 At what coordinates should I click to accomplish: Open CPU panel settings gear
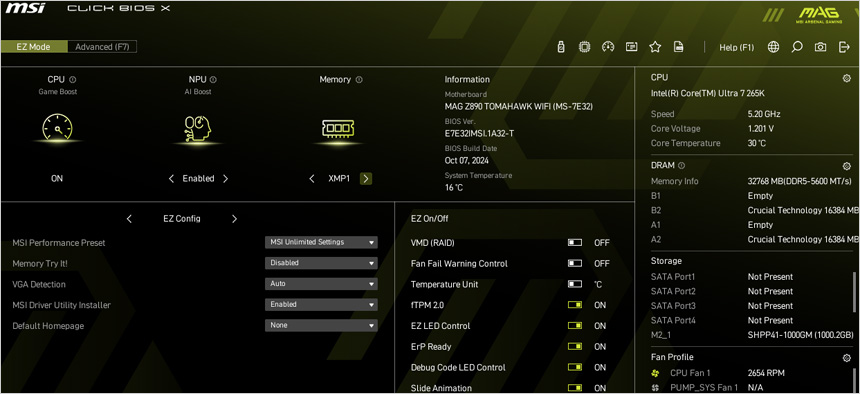846,78
